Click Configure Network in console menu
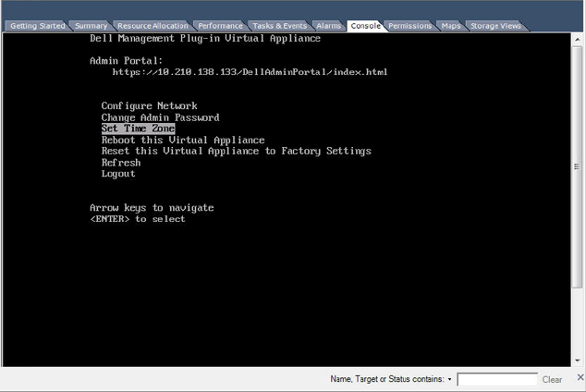Screen dimensions: 586x392 click(x=149, y=106)
